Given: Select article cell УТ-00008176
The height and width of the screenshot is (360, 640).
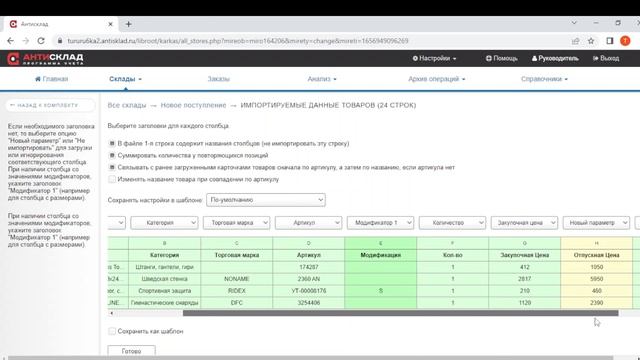Looking at the screenshot, I should point(309,291).
